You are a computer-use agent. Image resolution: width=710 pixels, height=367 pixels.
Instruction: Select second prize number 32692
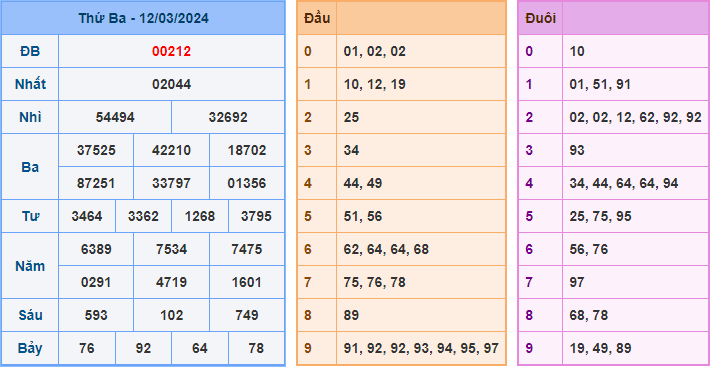(x=228, y=118)
